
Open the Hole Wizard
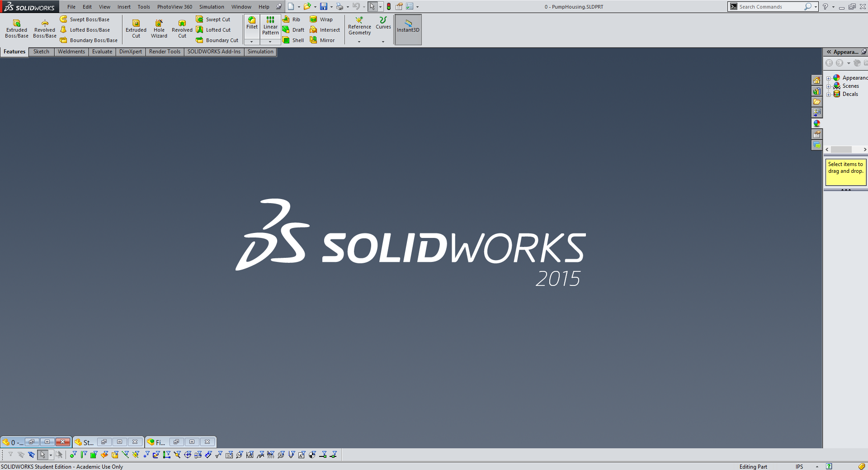[159, 29]
